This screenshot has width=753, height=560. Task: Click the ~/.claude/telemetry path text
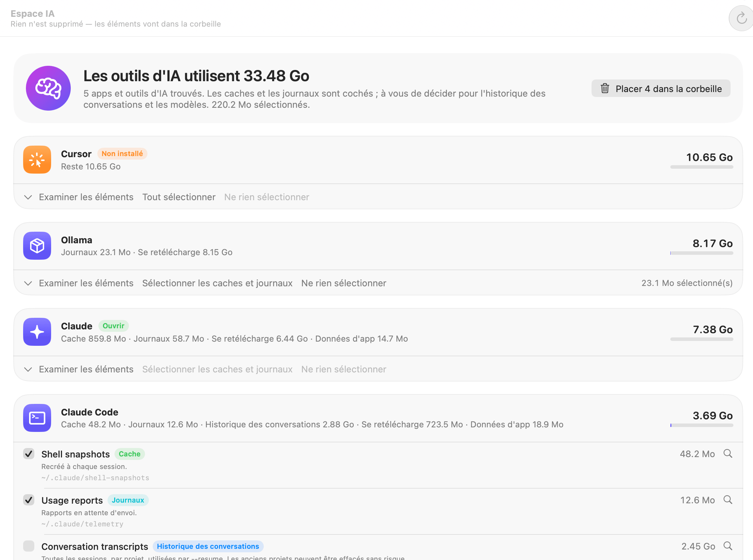pos(82,524)
